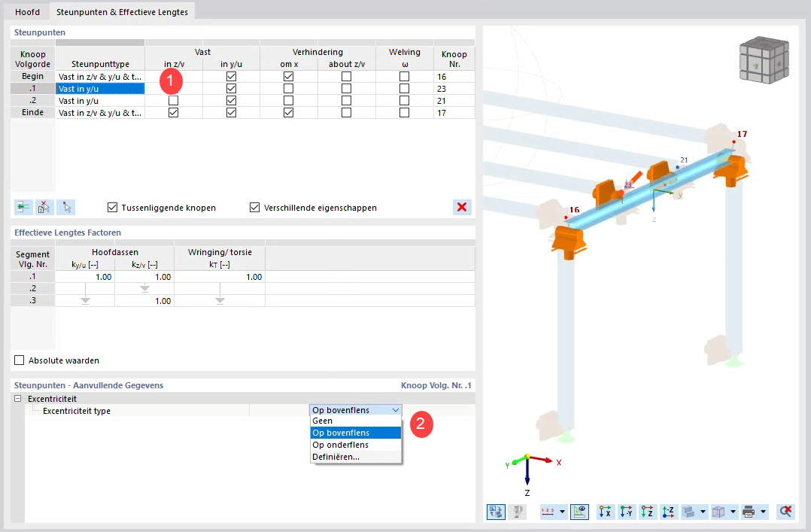
Task: Enable the Absolute waarden checkbox
Action: [x=19, y=360]
